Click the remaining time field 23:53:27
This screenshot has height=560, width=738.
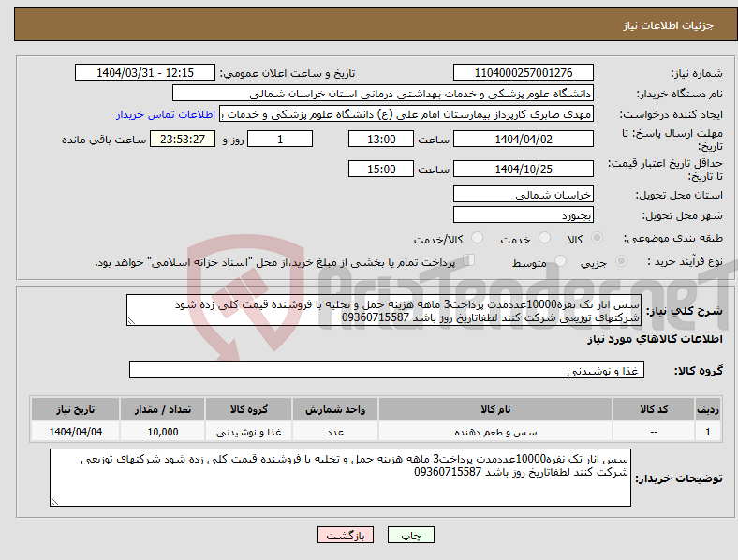point(183,139)
